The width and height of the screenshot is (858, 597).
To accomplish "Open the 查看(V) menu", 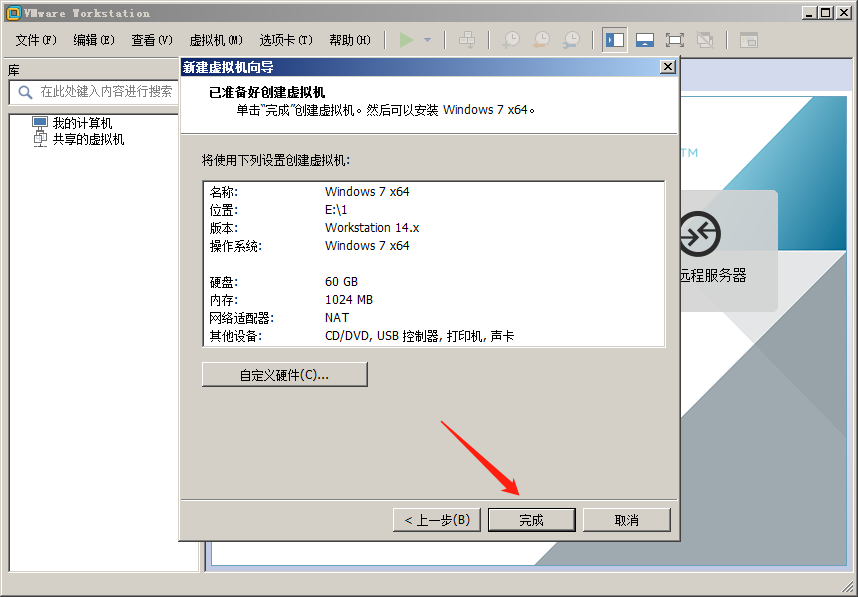I will [152, 40].
